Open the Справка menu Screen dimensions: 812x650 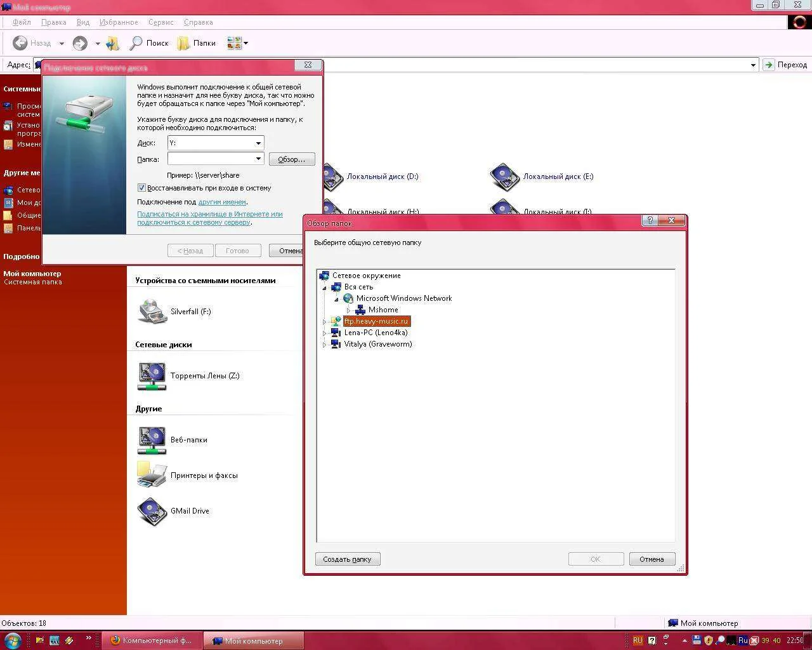coord(198,22)
